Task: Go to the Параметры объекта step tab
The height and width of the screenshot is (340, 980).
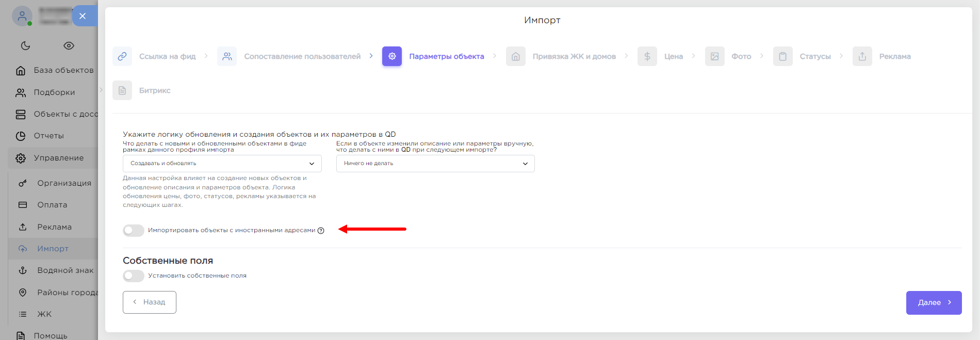Action: [446, 56]
